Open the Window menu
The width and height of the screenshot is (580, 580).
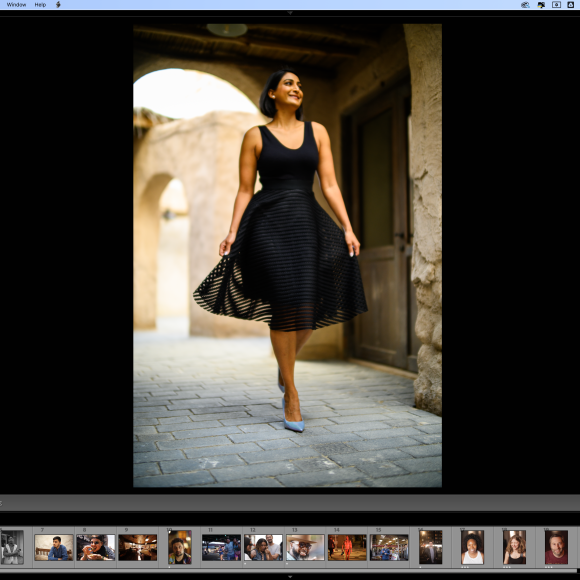(16, 5)
